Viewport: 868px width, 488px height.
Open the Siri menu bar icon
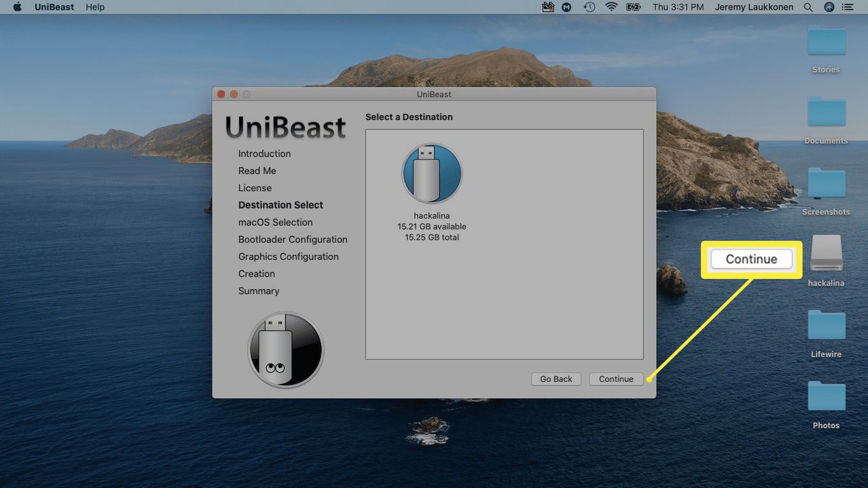click(829, 7)
